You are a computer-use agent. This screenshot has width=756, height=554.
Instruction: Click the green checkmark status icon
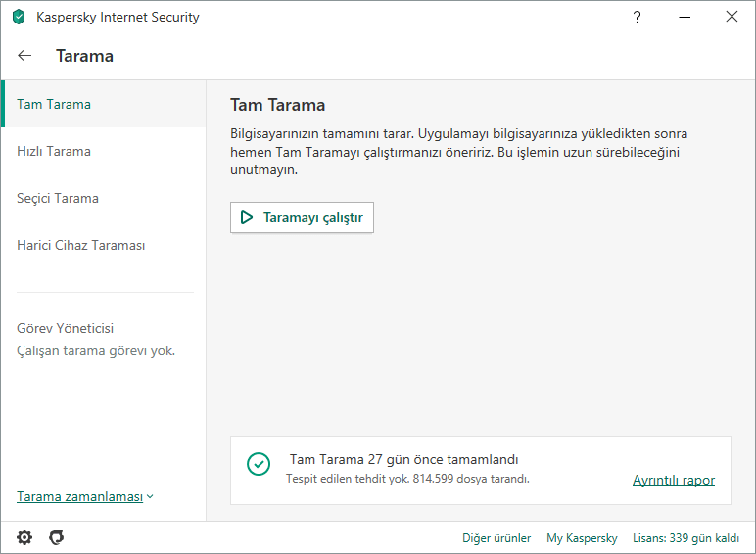pyautogui.click(x=259, y=464)
